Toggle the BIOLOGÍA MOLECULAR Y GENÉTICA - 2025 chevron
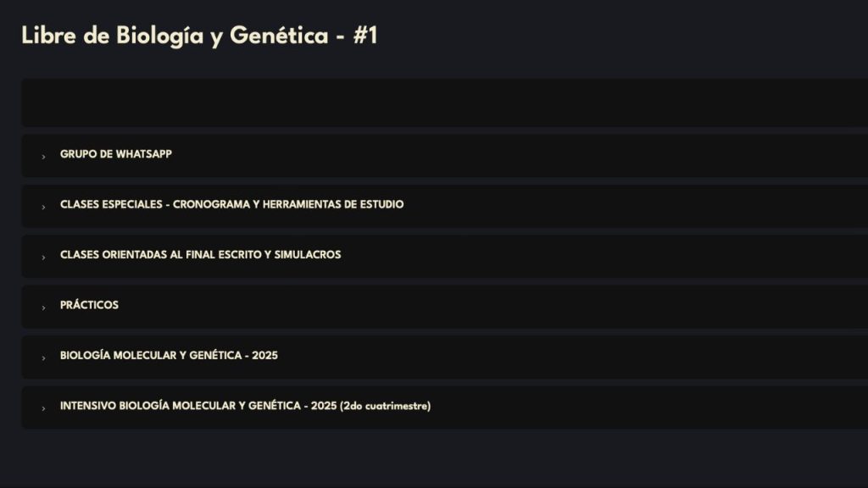 pyautogui.click(x=43, y=358)
